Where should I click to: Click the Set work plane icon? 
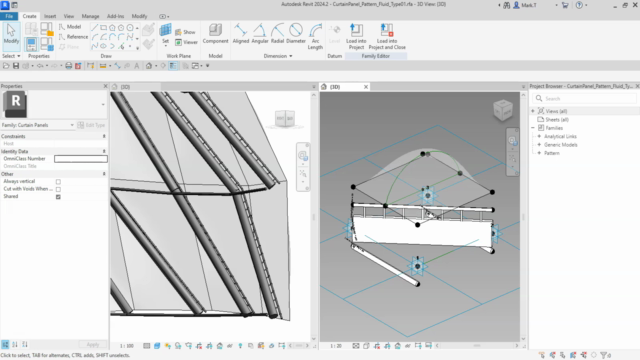coord(165,33)
